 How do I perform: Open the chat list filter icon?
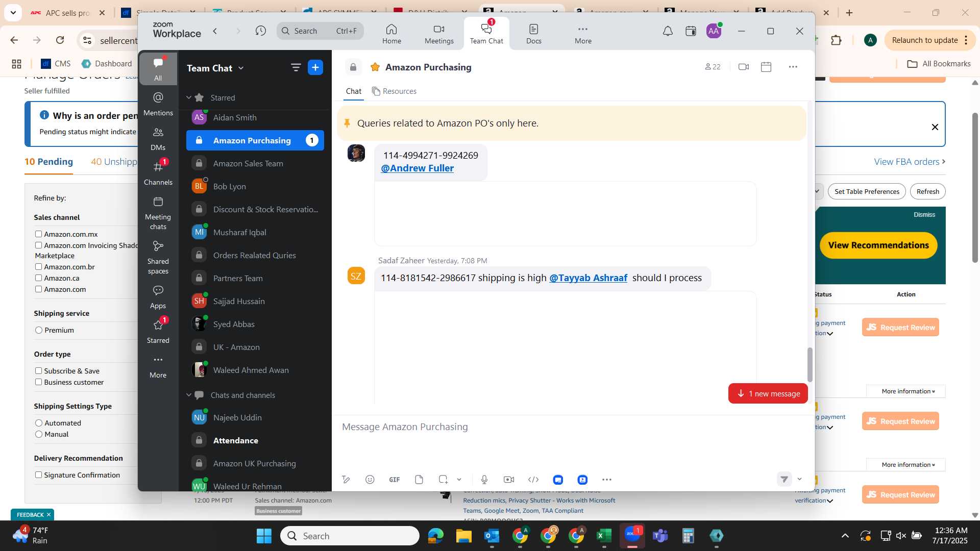click(x=296, y=67)
